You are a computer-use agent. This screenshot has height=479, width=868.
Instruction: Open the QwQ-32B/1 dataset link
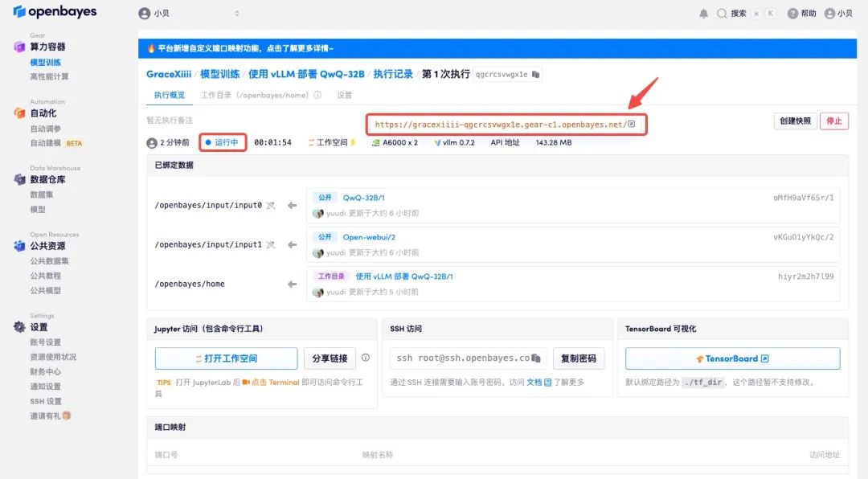(364, 198)
